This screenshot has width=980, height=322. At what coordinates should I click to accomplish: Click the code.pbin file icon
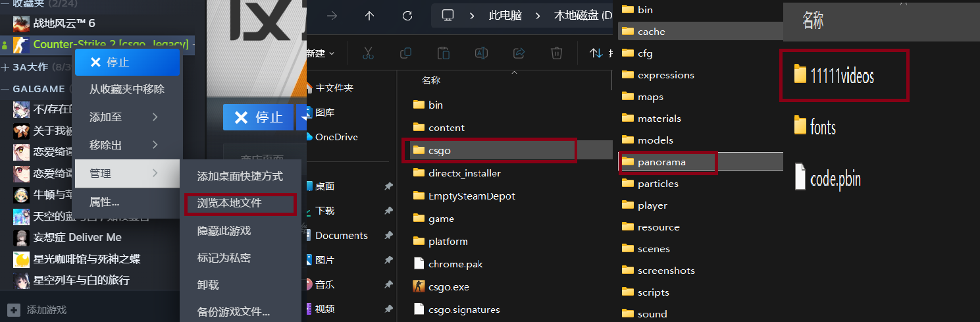coord(800,176)
